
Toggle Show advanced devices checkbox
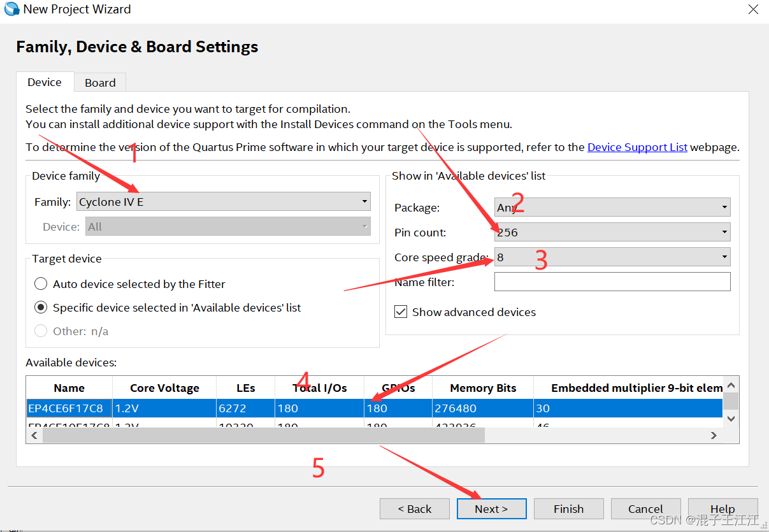pyautogui.click(x=401, y=312)
